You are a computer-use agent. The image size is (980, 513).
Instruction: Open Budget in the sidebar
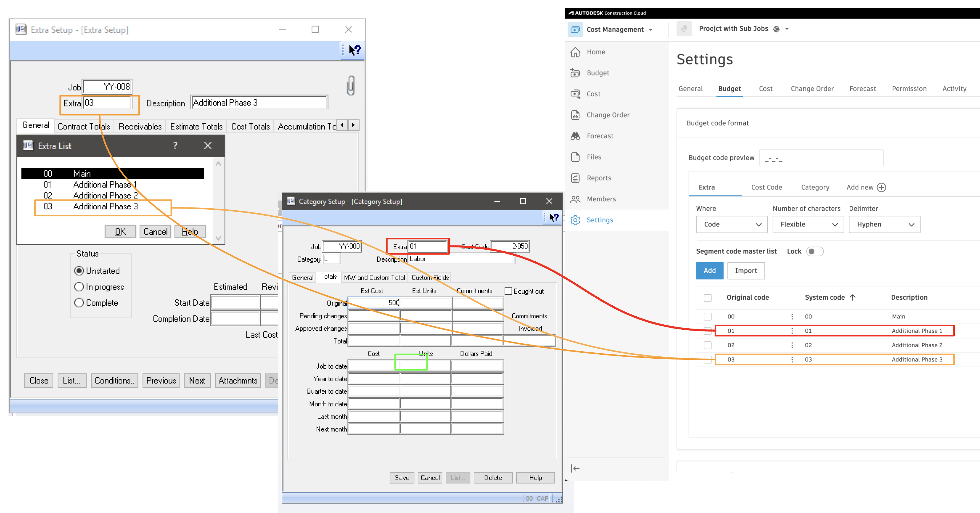[597, 73]
